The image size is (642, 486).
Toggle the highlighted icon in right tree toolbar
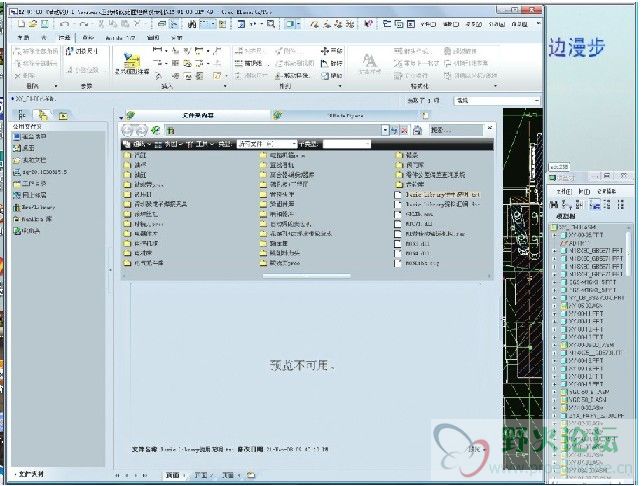(595, 204)
